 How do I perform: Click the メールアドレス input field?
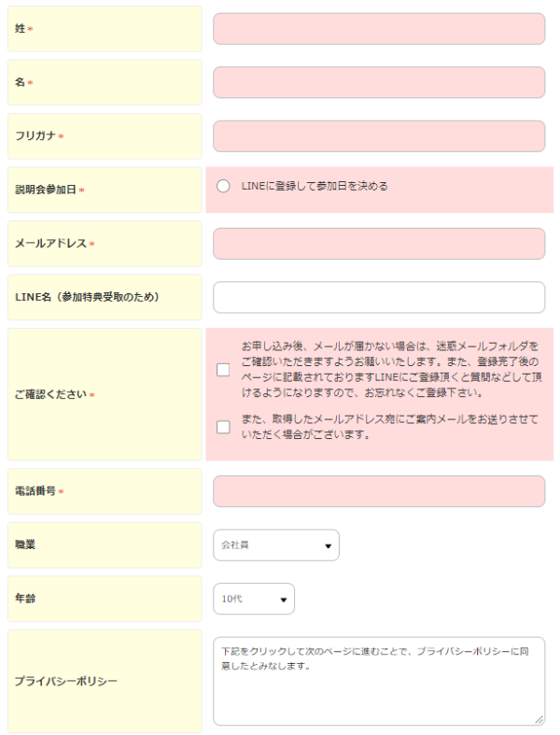(379, 244)
